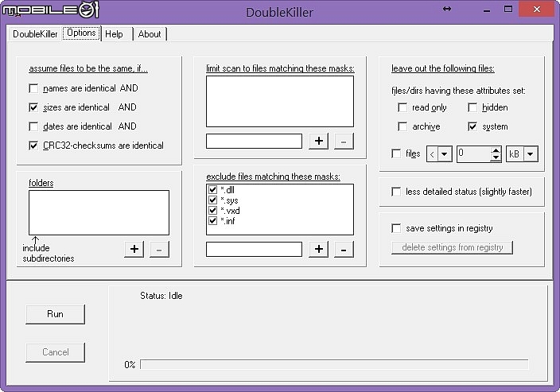This screenshot has height=392, width=560.
Task: Click the file size value field
Action: click(473, 154)
